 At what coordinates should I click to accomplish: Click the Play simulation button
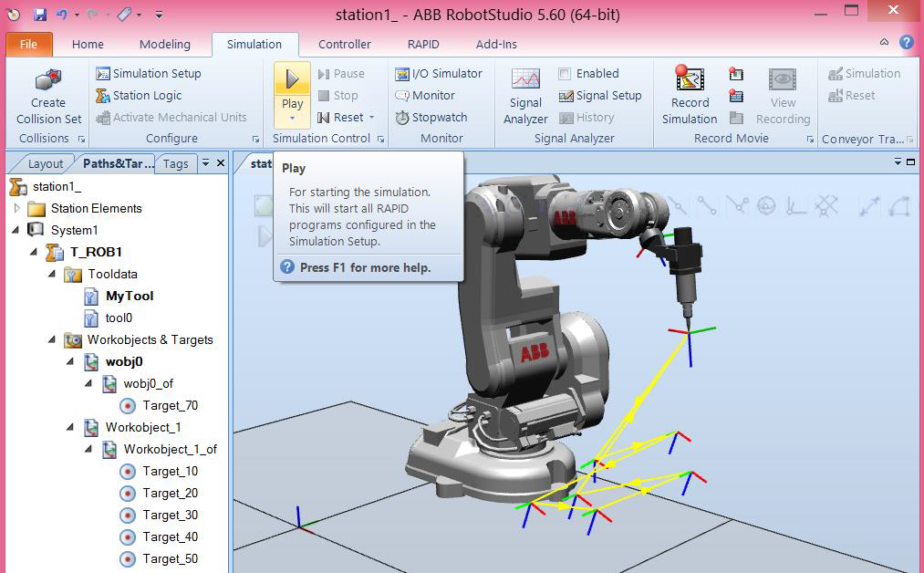pos(292,86)
